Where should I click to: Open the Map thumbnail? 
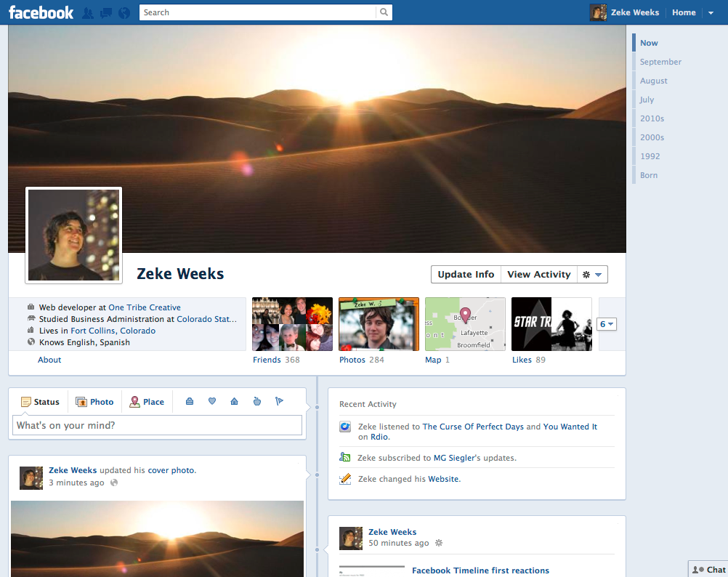pos(465,324)
